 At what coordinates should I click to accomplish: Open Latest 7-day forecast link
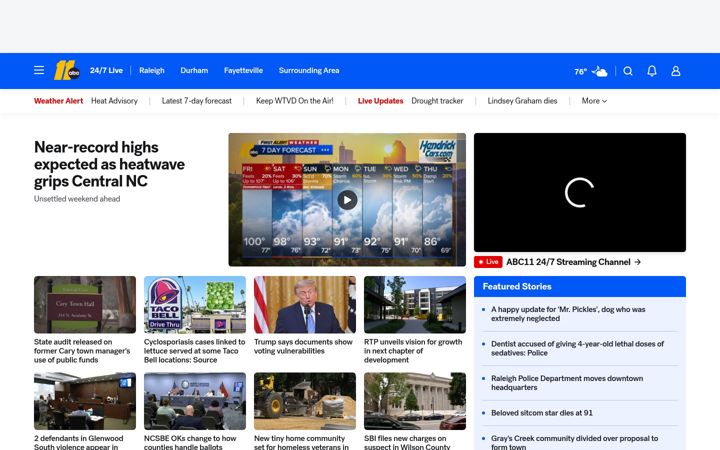[197, 101]
